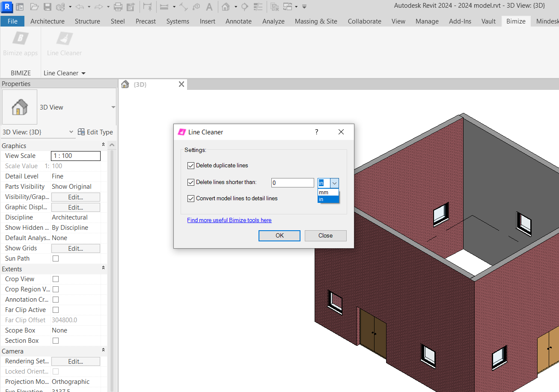
Task: Switch to the Annotate ribbon tab
Action: 238,21
